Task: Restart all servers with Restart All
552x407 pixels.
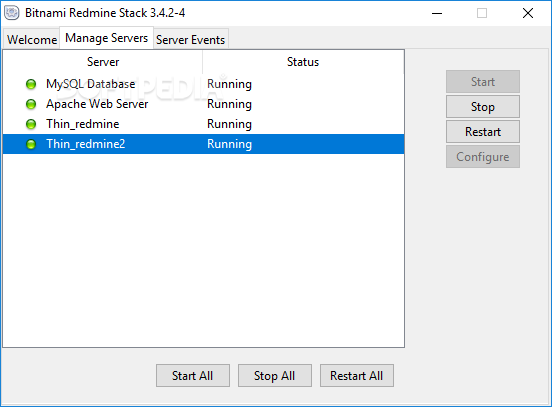Action: click(x=357, y=376)
